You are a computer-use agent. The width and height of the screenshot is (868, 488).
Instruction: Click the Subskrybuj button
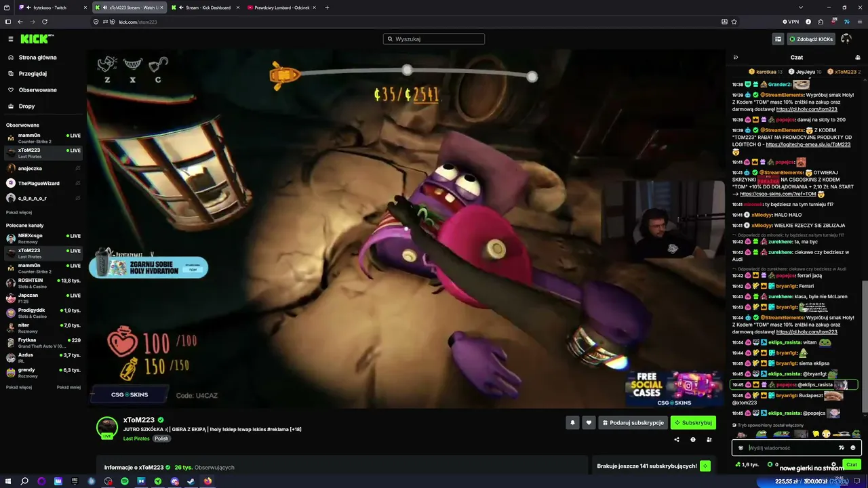pos(693,422)
